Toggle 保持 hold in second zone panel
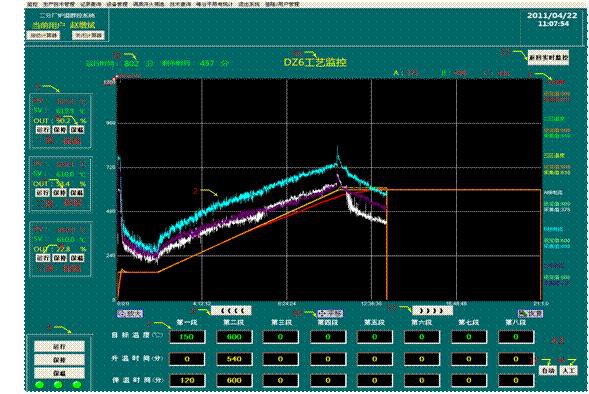Image resolution: width=589 pixels, height=394 pixels. [x=60, y=193]
